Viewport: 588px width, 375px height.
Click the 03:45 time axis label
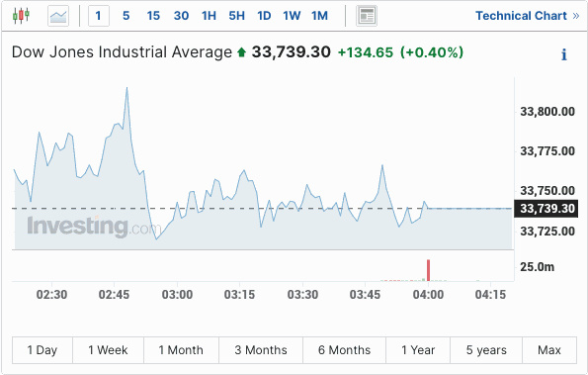pyautogui.click(x=365, y=295)
